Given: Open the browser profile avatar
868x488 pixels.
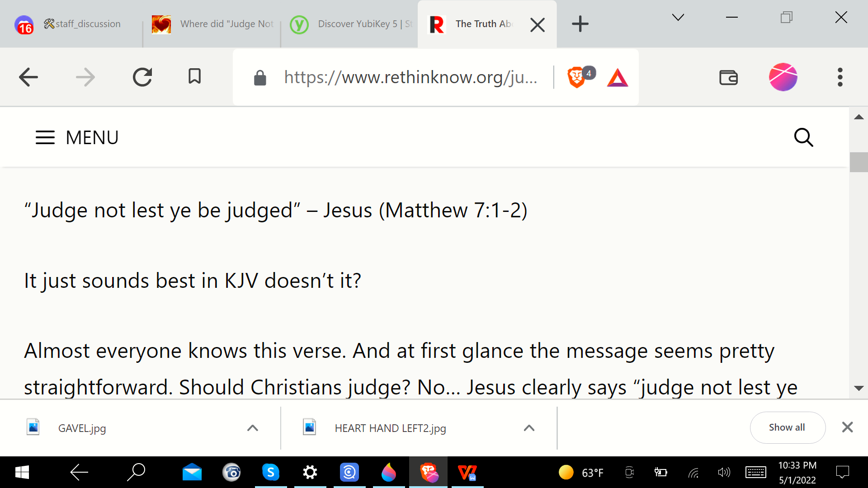Looking at the screenshot, I should tap(783, 77).
